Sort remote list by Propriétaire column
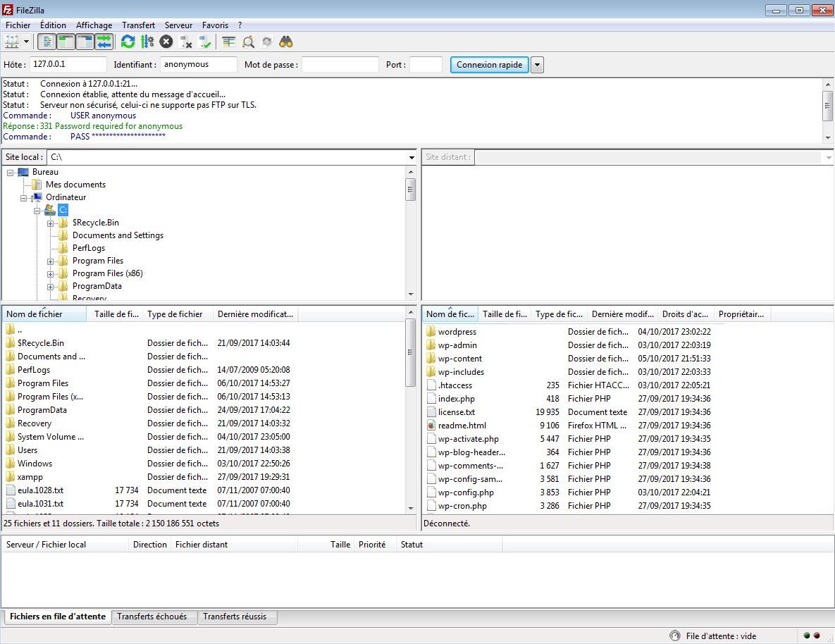This screenshot has height=644, width=835. (x=741, y=314)
